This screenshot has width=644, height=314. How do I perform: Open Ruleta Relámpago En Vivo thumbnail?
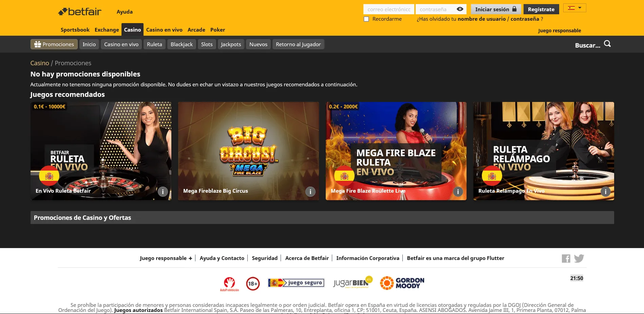click(x=544, y=151)
